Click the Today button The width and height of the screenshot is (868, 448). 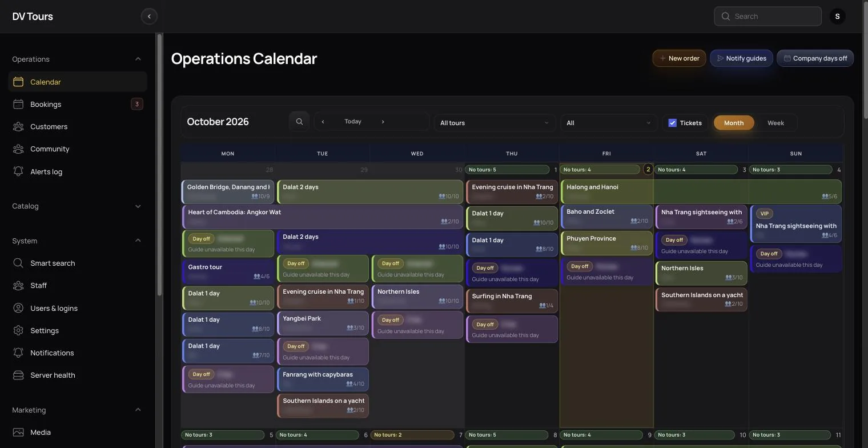click(353, 122)
